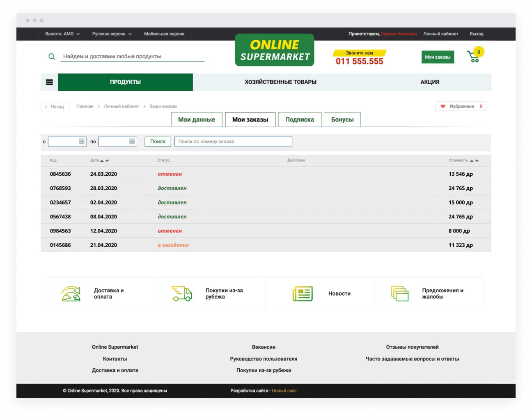Open Часто задаваемые вопросы и ответы

[412, 359]
